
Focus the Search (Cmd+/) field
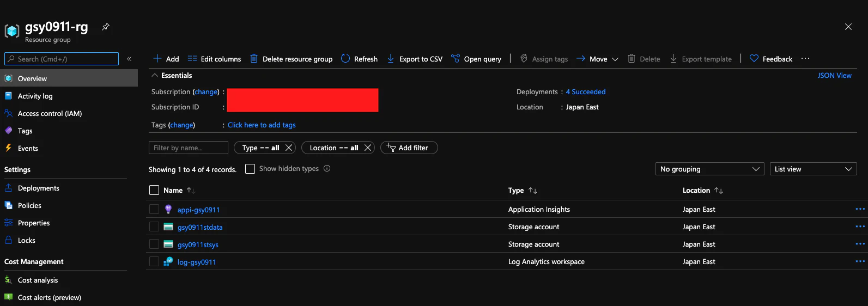62,59
